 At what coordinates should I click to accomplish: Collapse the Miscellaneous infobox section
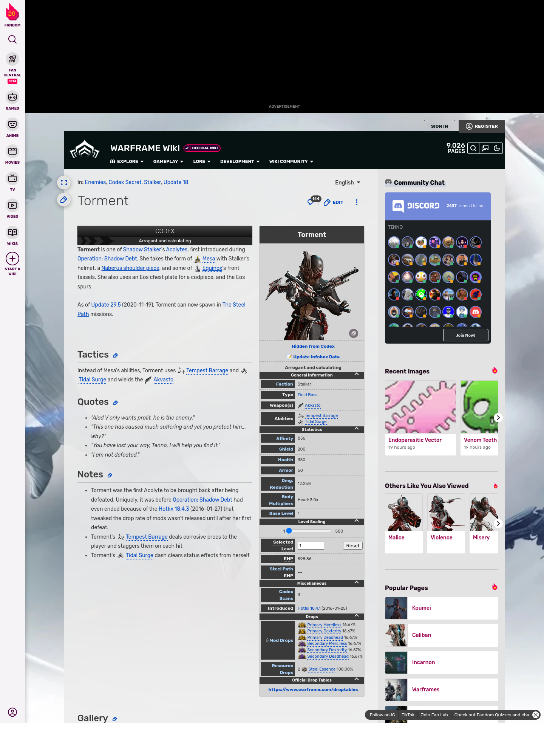click(357, 582)
